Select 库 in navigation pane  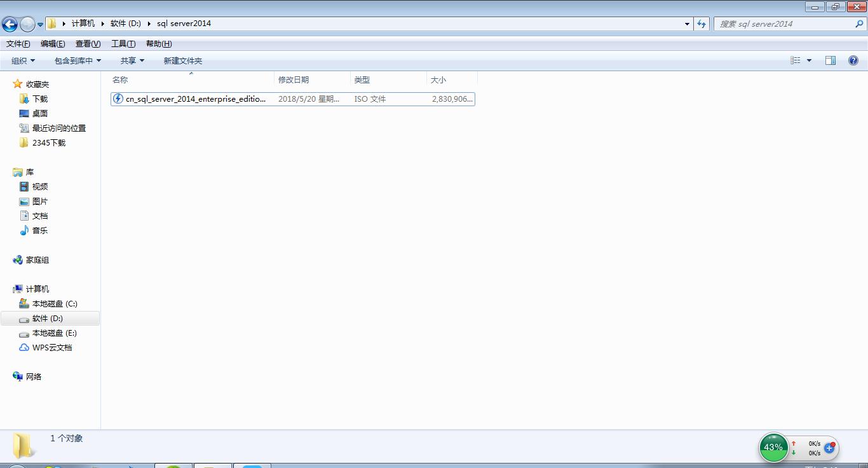pyautogui.click(x=30, y=172)
